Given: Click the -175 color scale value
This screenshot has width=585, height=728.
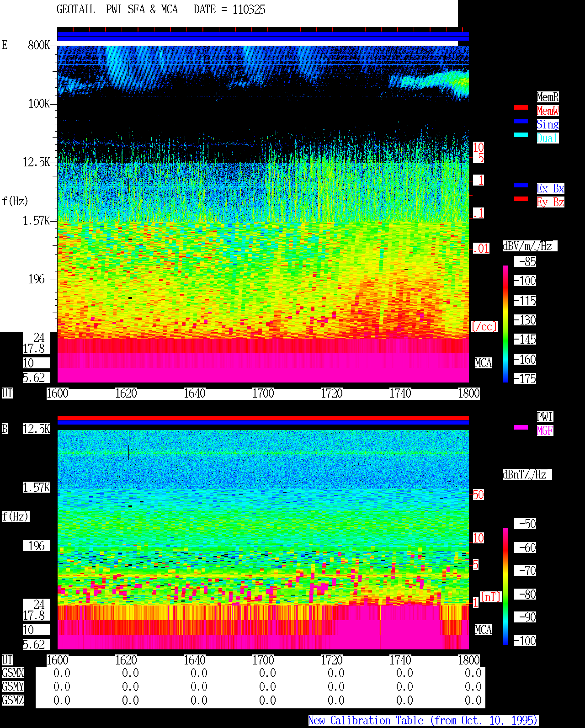Looking at the screenshot, I should pos(526,379).
